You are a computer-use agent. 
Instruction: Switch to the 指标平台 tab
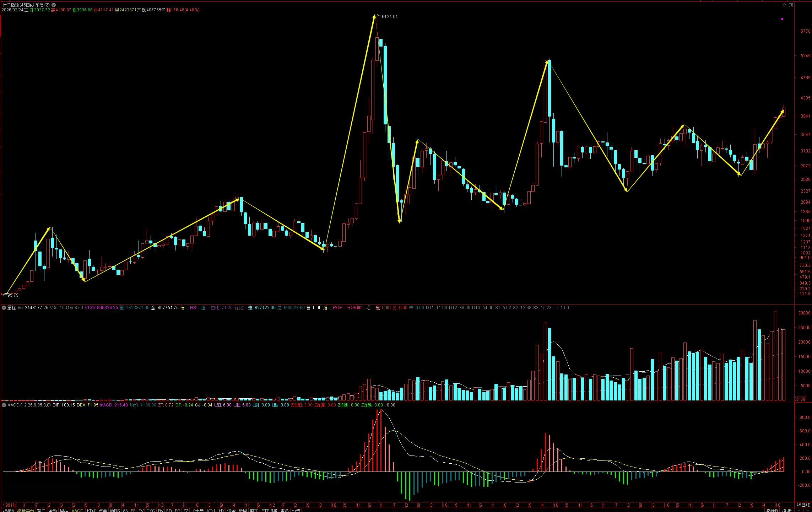click(x=26, y=510)
